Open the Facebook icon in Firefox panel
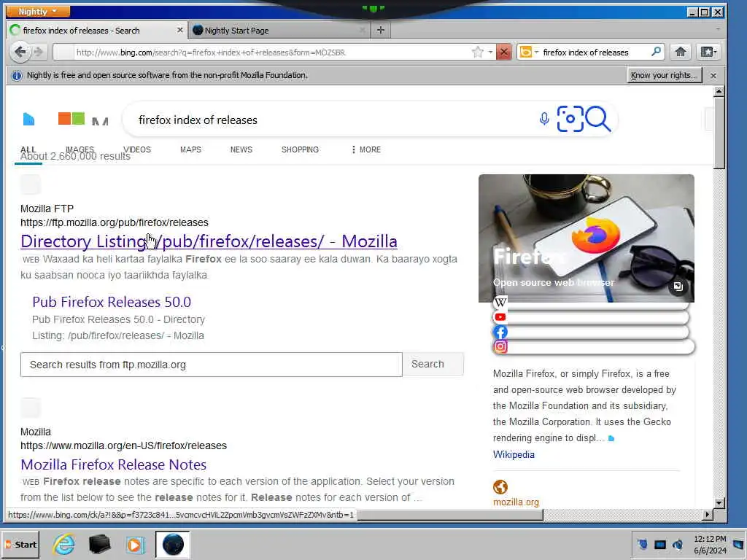The width and height of the screenshot is (747, 560). (500, 332)
